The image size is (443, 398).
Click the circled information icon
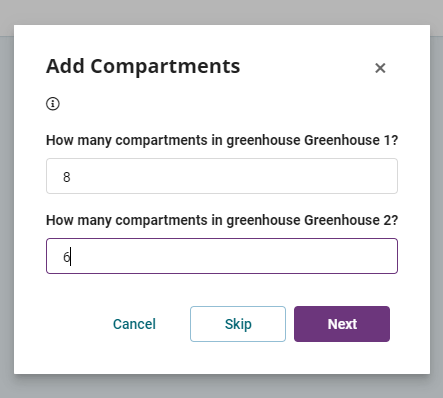[53, 104]
